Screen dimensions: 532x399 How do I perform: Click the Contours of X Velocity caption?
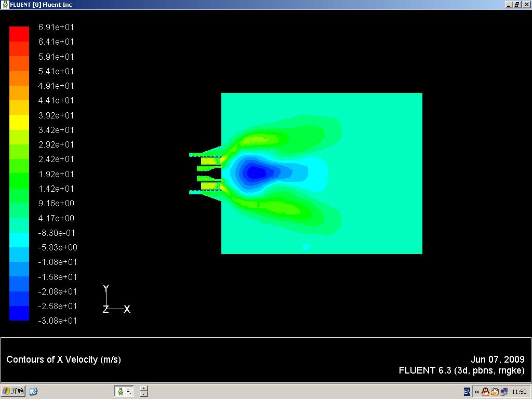[x=63, y=360]
